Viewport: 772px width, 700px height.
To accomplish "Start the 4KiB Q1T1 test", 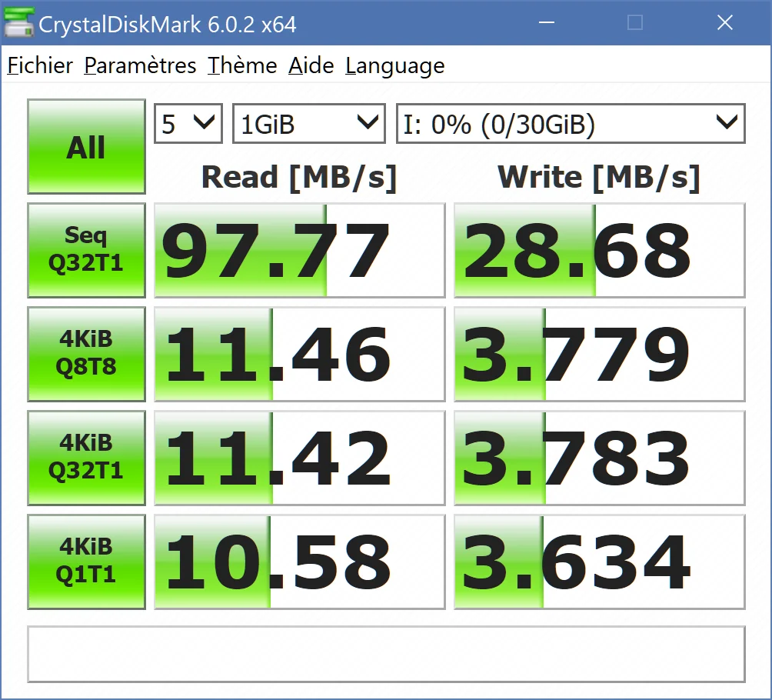I will (87, 562).
